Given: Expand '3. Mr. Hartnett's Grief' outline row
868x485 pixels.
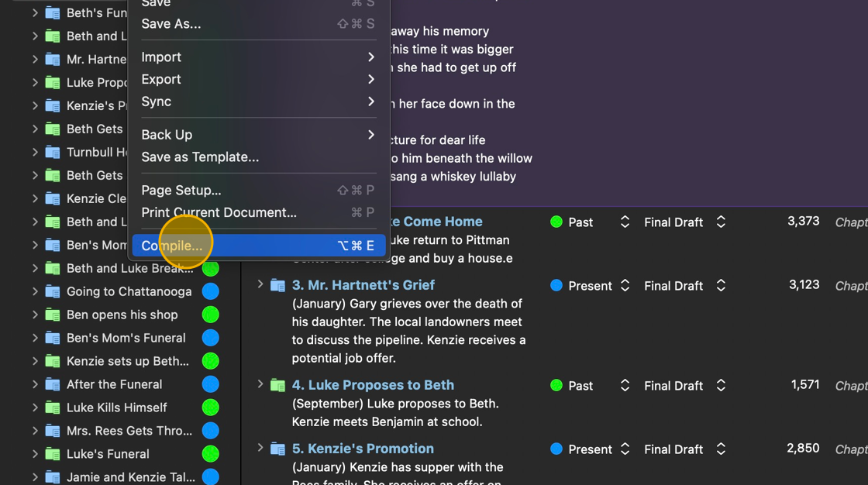Looking at the screenshot, I should (x=260, y=284).
